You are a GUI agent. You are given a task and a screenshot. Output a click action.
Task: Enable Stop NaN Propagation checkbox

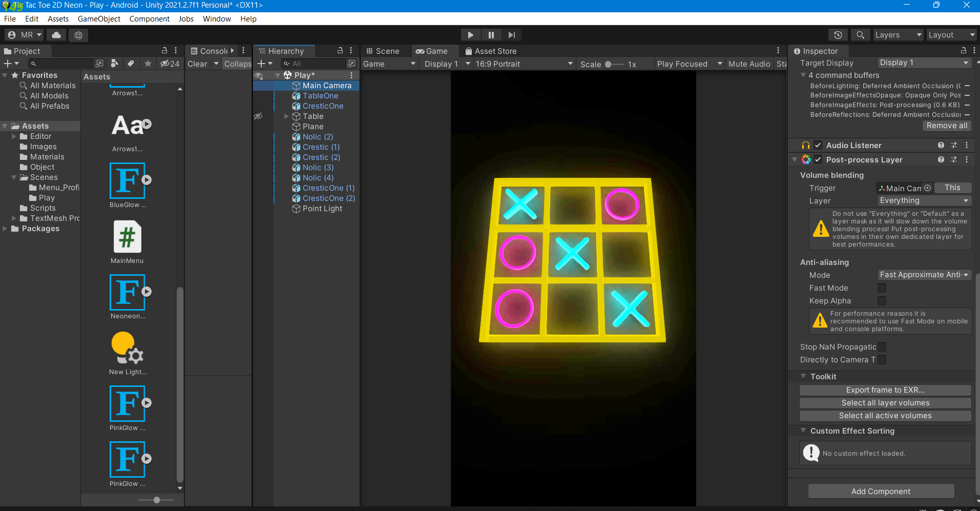(x=882, y=347)
